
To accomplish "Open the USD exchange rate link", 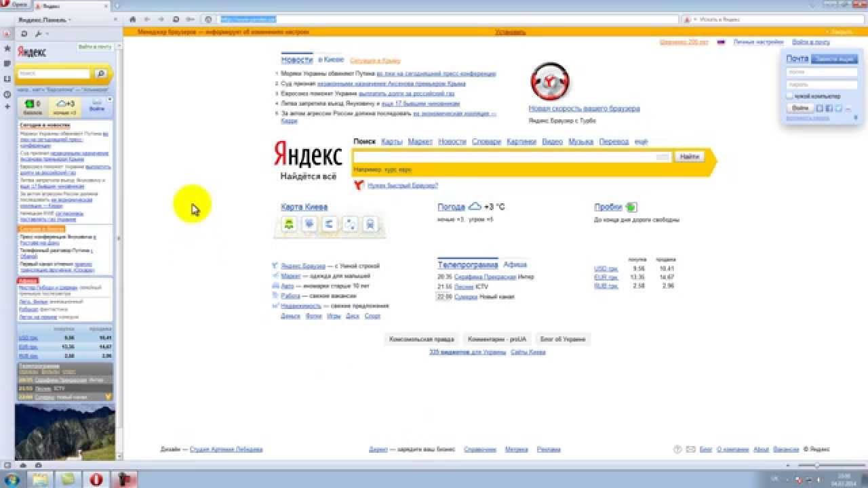I will 606,268.
